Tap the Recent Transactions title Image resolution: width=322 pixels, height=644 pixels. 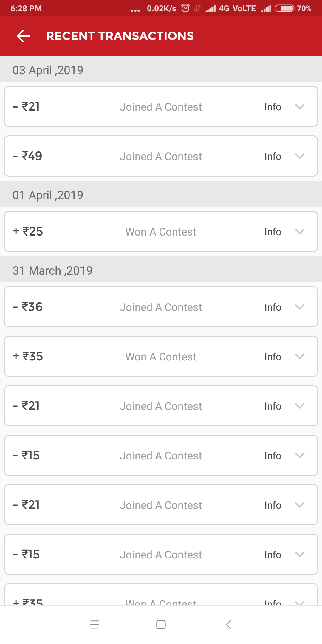click(120, 36)
